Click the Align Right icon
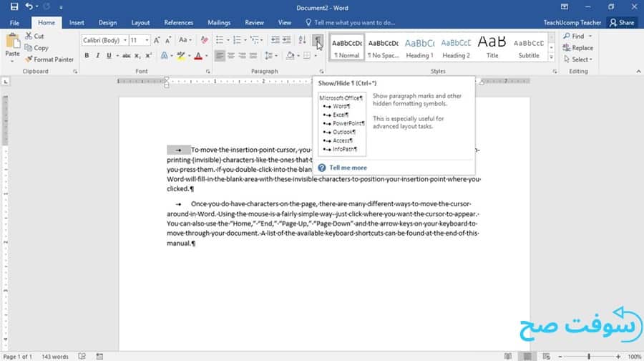 pyautogui.click(x=243, y=55)
